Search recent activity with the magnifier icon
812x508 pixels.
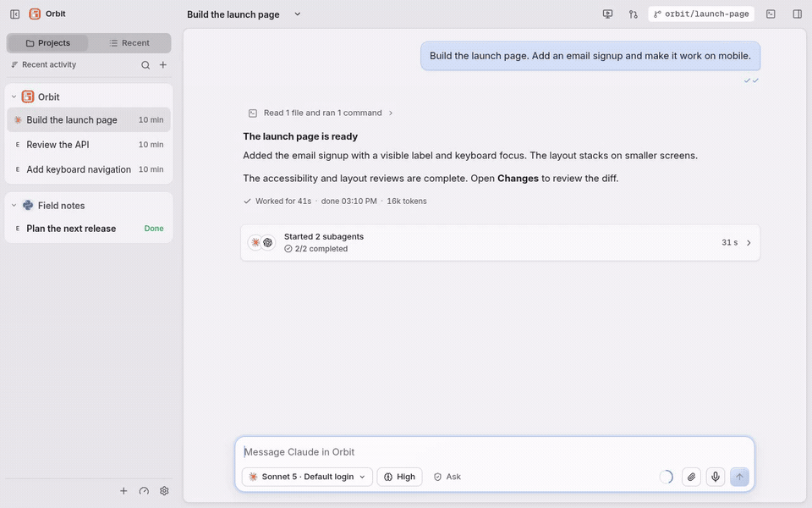pos(145,65)
